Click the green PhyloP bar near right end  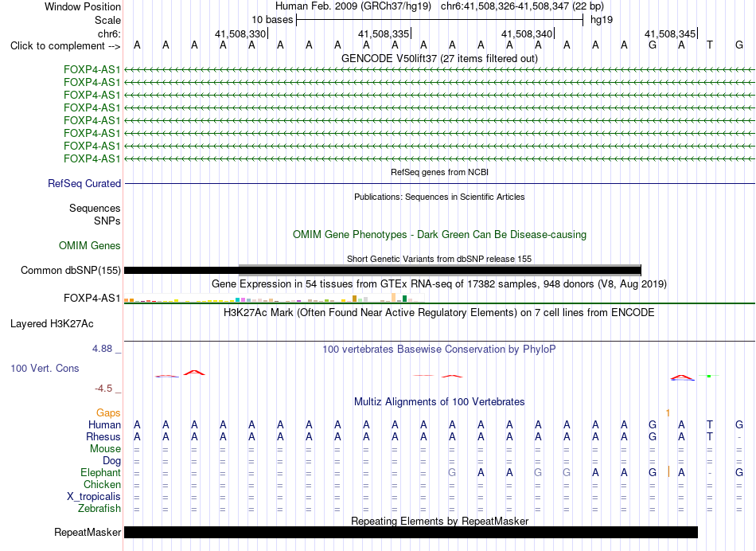click(x=709, y=376)
